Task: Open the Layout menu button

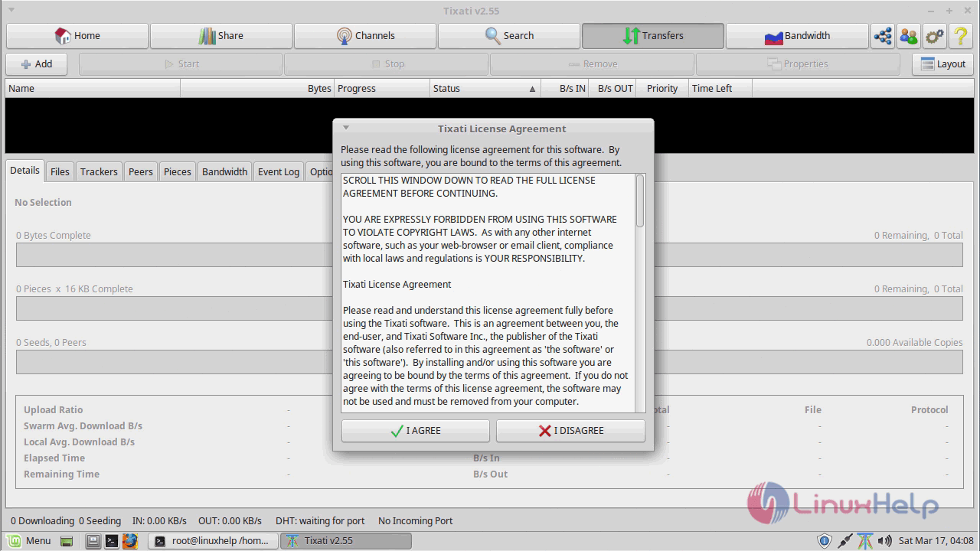Action: [x=942, y=64]
